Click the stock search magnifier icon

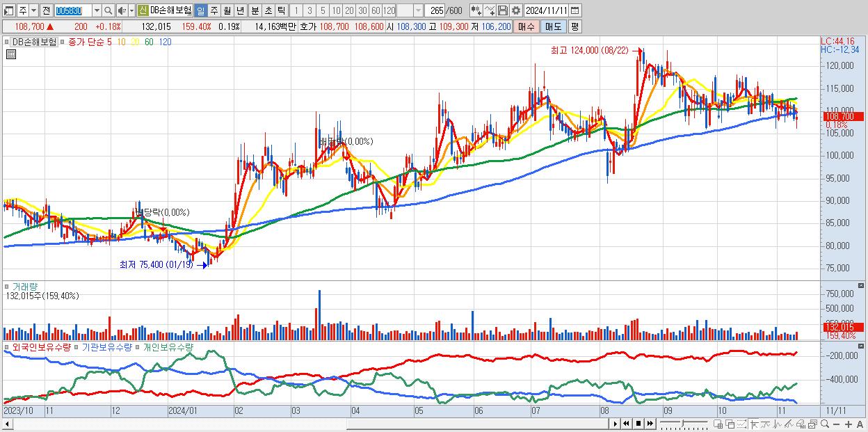108,10
